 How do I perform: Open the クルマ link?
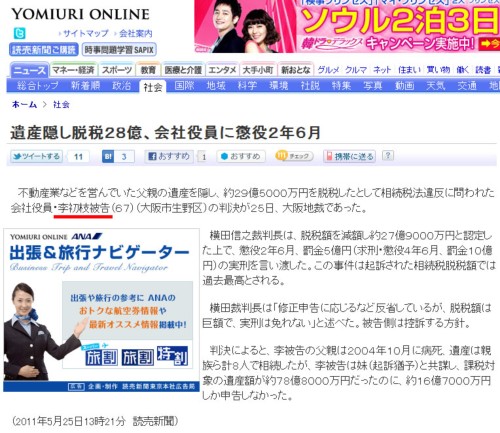click(356, 70)
